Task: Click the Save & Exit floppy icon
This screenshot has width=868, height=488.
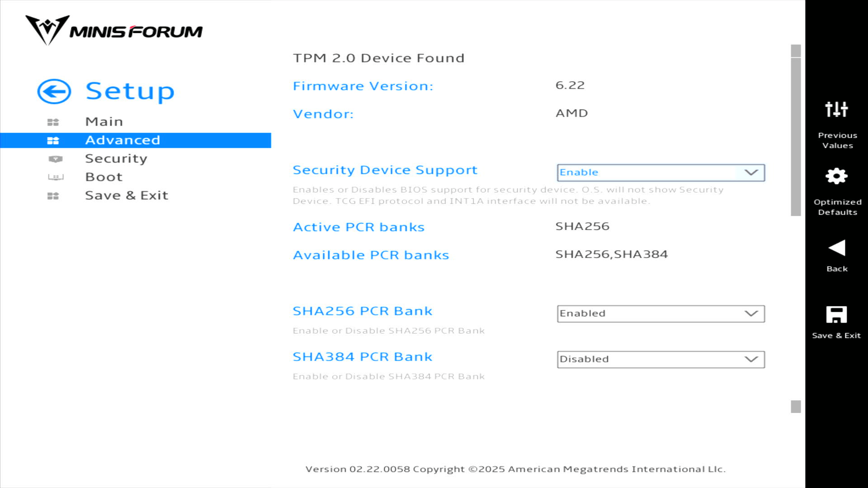Action: pyautogui.click(x=836, y=315)
